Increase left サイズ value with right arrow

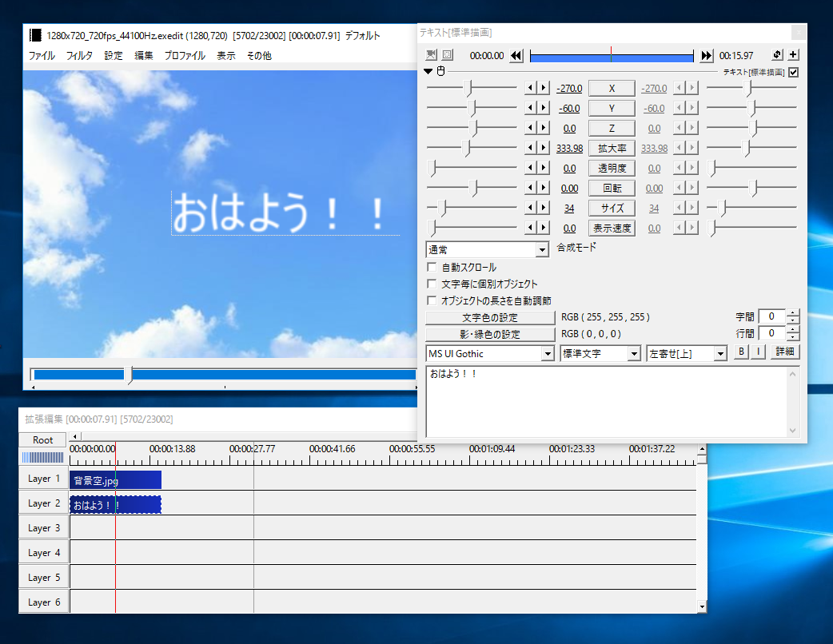(x=543, y=208)
